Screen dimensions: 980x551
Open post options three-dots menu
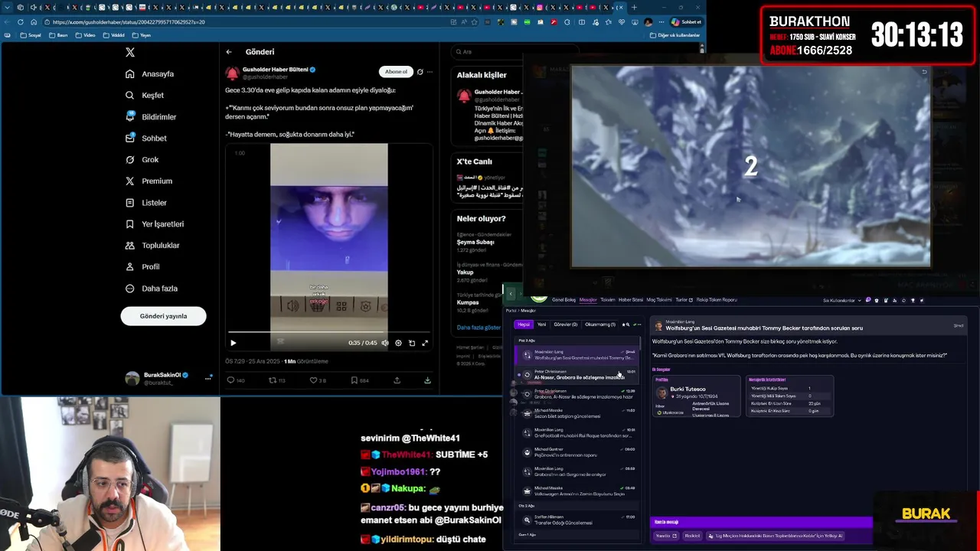point(430,72)
